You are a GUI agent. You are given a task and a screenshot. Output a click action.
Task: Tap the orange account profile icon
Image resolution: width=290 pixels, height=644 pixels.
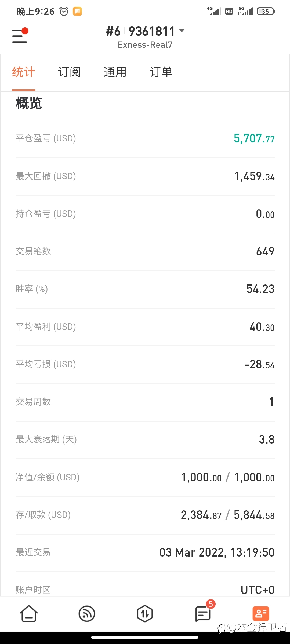click(x=261, y=613)
